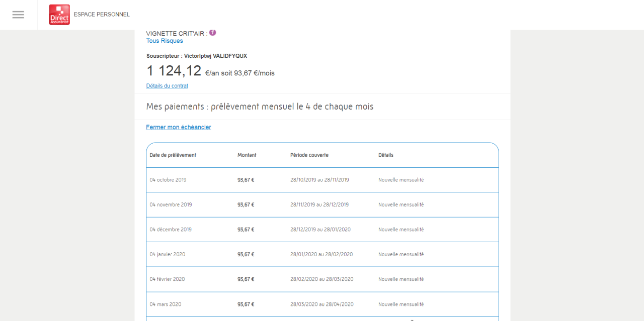Click the 04 octobre 2019 date cell

coord(168,180)
